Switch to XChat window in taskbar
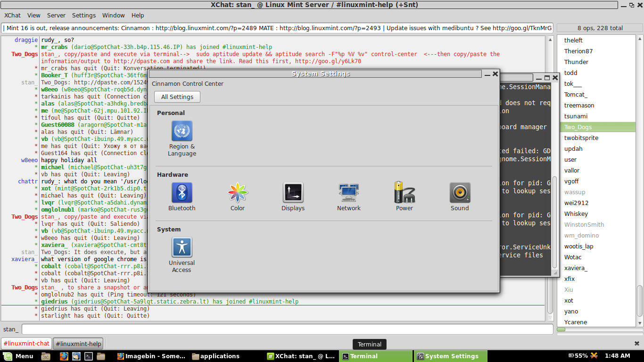The width and height of the screenshot is (644, 362). click(302, 356)
